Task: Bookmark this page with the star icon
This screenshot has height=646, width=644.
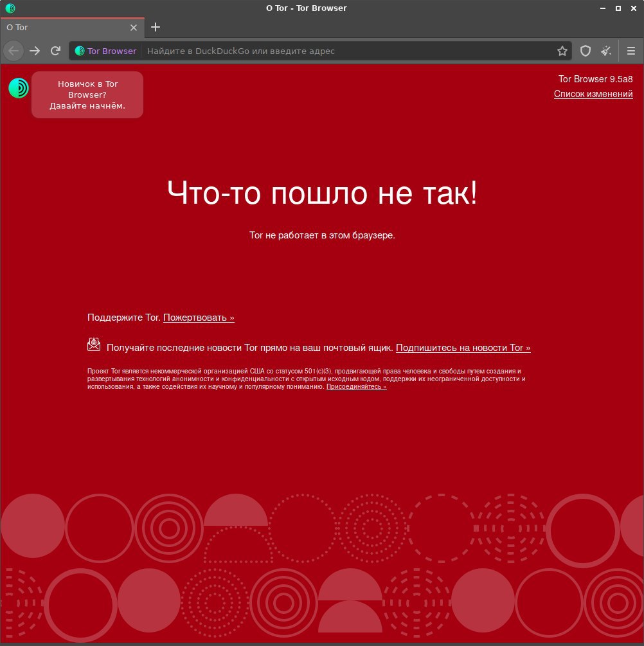Action: [x=562, y=51]
